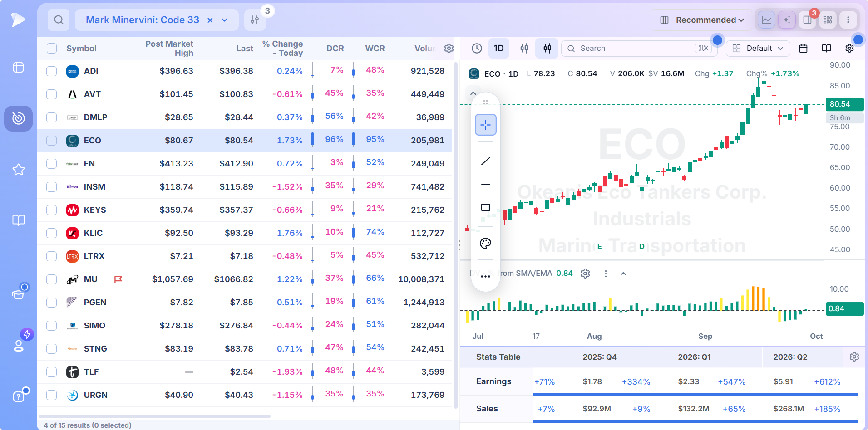This screenshot has width=868, height=430.
Task: Check the AVT row checkbox
Action: tap(52, 94)
